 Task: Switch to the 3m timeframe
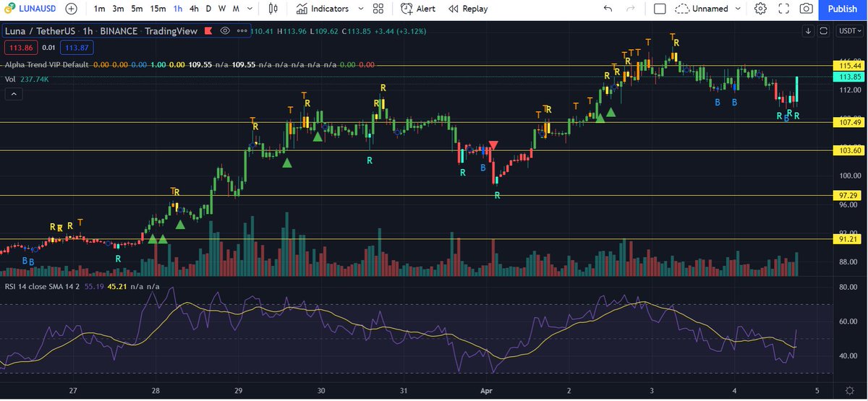point(118,9)
